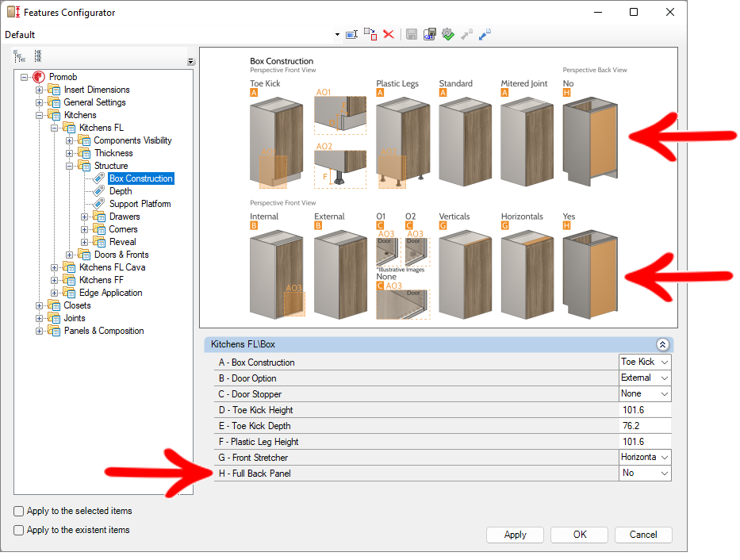Click the H - Full Back Panel label
The height and width of the screenshot is (560, 740).
[255, 474]
